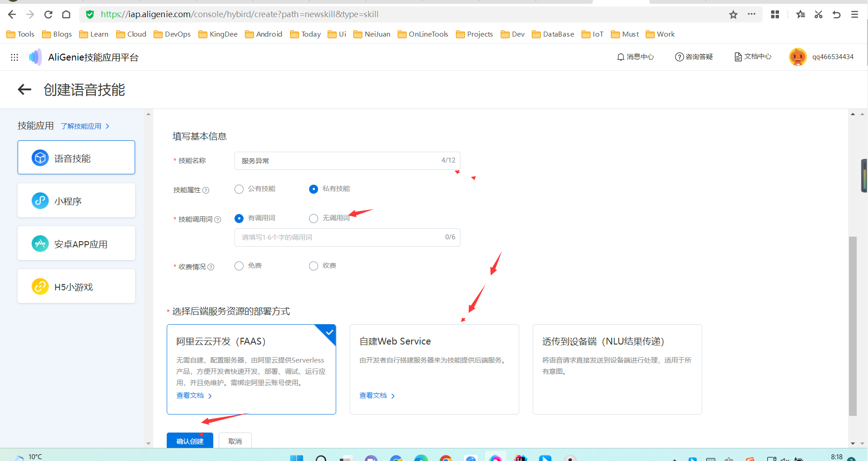Image resolution: width=868 pixels, height=461 pixels.
Task: Open the browser home page icon
Action: click(x=66, y=14)
